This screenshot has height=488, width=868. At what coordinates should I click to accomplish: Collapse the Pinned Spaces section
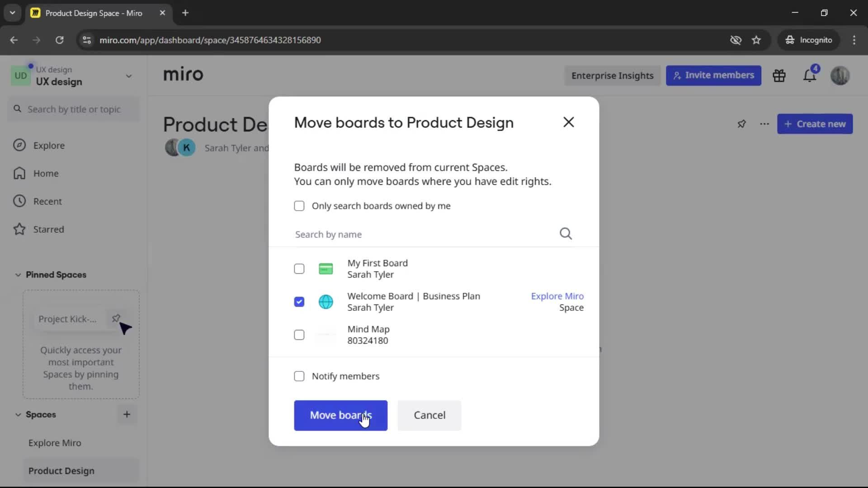click(18, 275)
